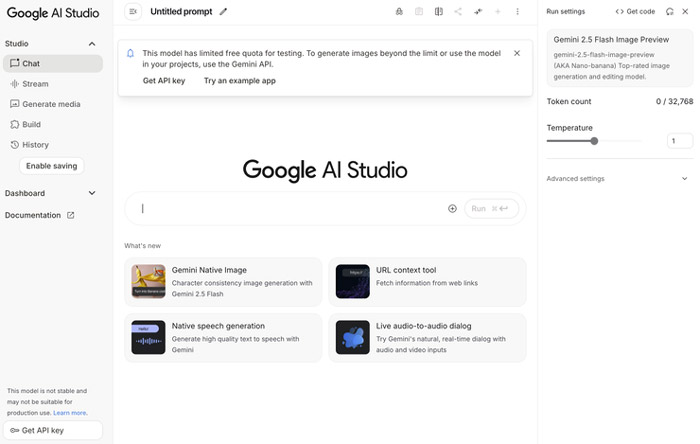Open the Learn more link
Viewport: 700px width, 444px height.
pos(70,413)
